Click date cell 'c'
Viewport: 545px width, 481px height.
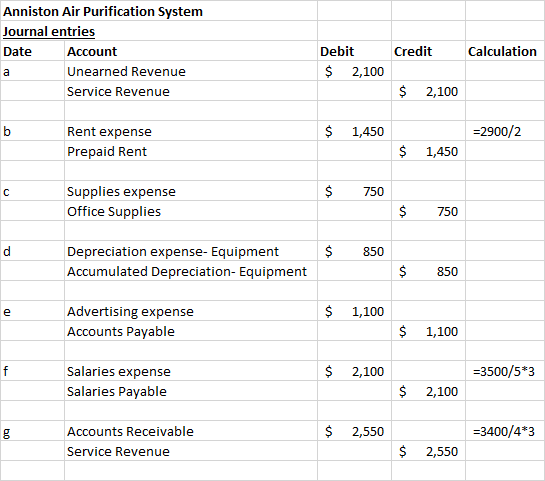(x=32, y=191)
